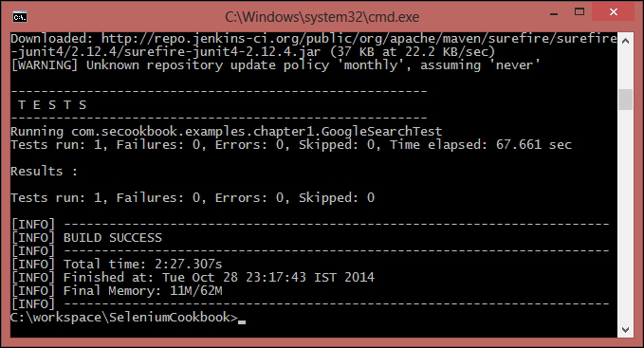Click scrollbar track below the thumb
The width and height of the screenshot is (644, 348).
(x=626, y=215)
